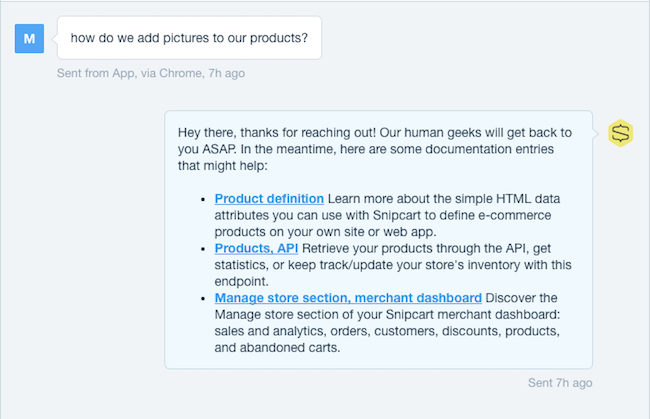Click the yellow Snipcart hexagon logo avatar
650x419 pixels.
[x=621, y=133]
